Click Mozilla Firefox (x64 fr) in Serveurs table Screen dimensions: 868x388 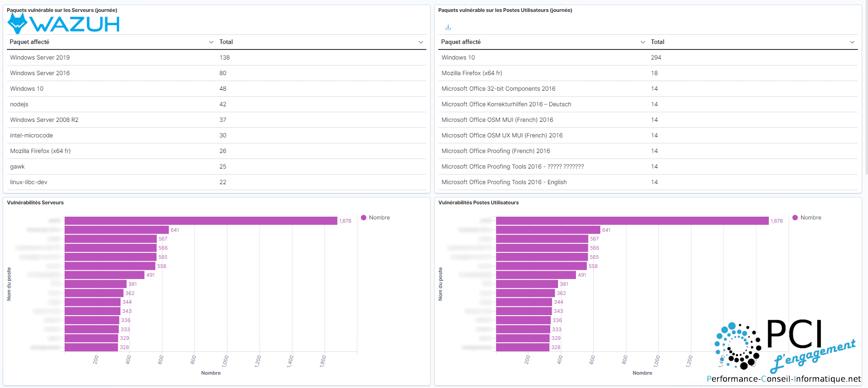(40, 151)
